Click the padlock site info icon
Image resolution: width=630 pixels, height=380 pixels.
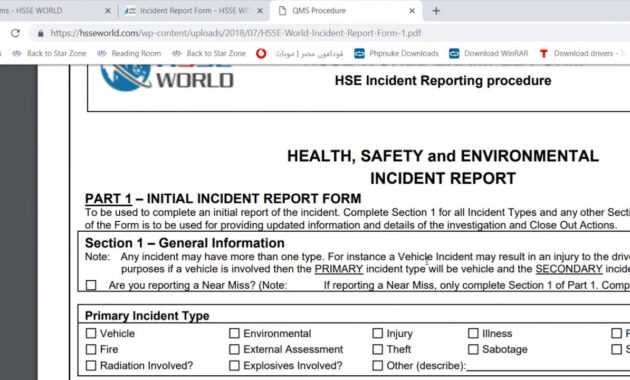point(41,33)
